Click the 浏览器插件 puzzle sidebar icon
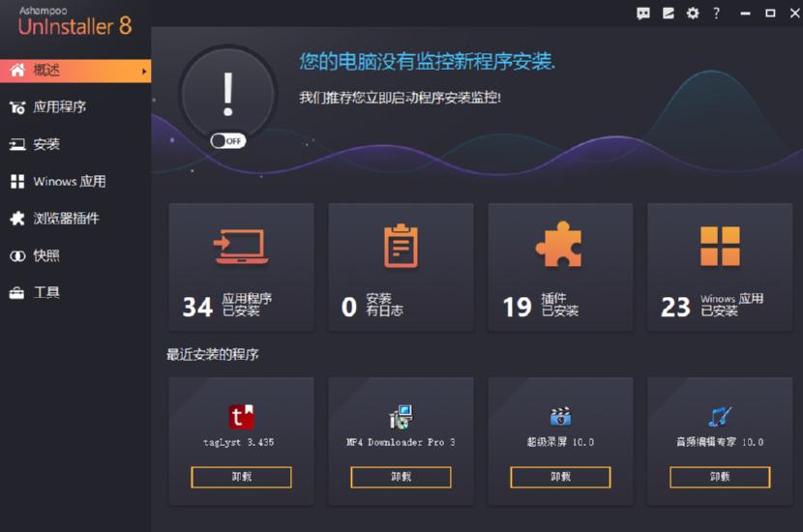The width and height of the screenshot is (803, 532). (17, 219)
